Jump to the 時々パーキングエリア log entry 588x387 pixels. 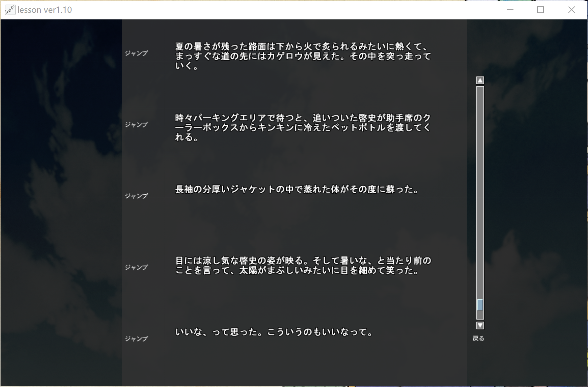(x=136, y=124)
